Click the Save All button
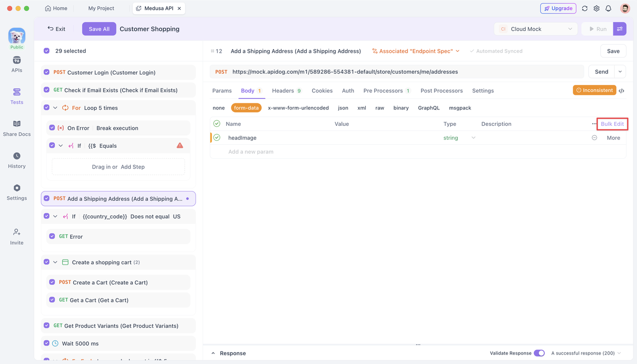This screenshot has width=637, height=364. (x=99, y=29)
